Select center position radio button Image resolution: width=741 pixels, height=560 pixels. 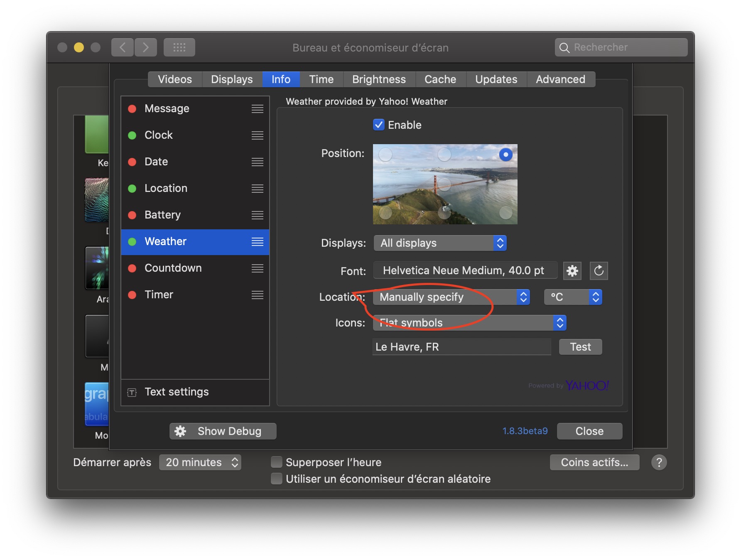click(444, 184)
